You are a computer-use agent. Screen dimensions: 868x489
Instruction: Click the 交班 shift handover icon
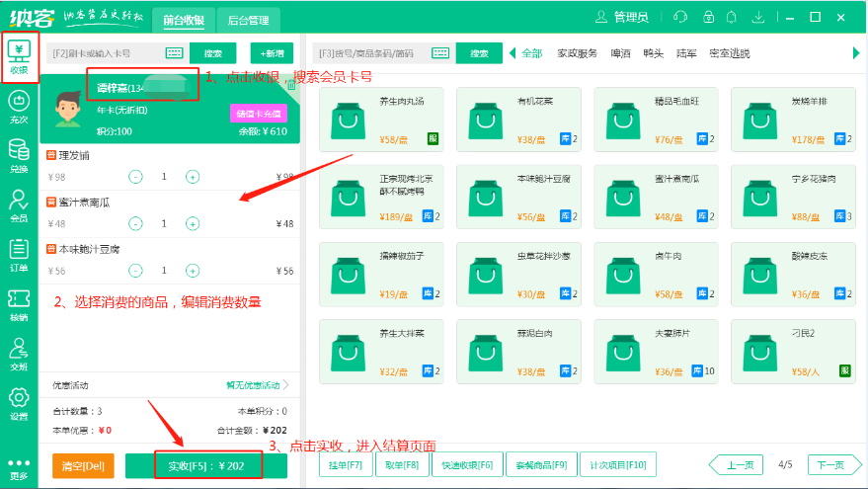(x=19, y=353)
